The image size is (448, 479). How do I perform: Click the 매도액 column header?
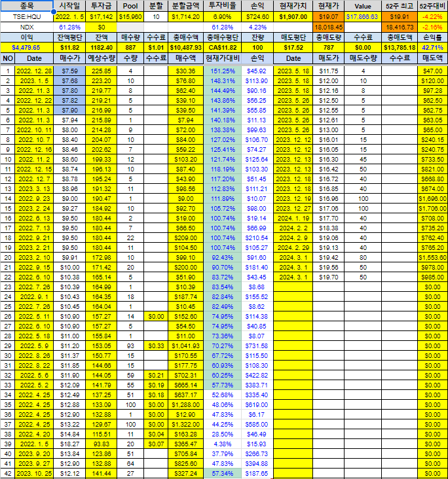click(432, 58)
